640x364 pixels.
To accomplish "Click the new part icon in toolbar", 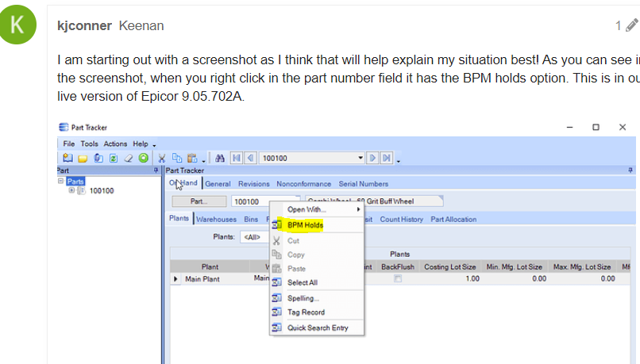I will click(67, 158).
